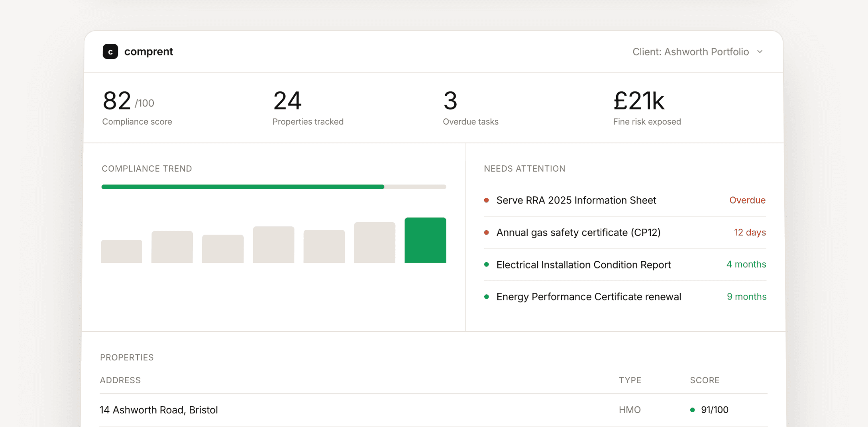
Task: Click the Compliance score label
Action: pos(137,121)
